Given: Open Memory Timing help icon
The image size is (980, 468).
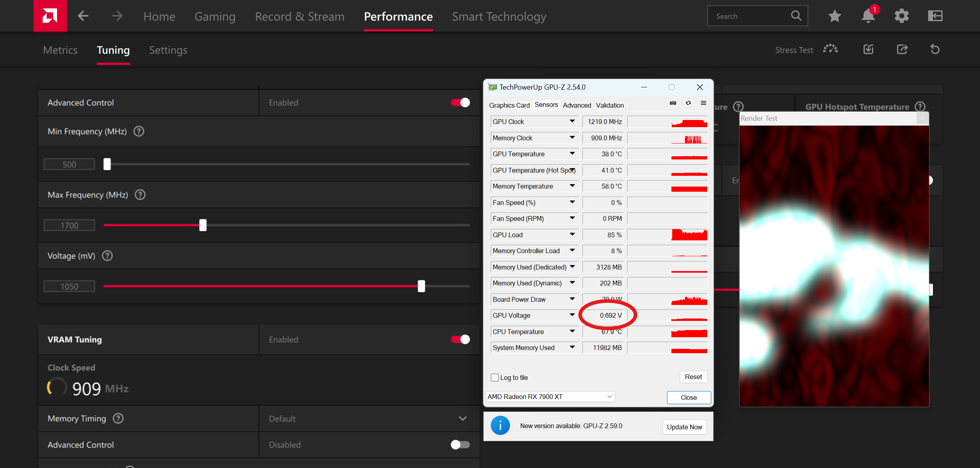Looking at the screenshot, I should click(118, 418).
